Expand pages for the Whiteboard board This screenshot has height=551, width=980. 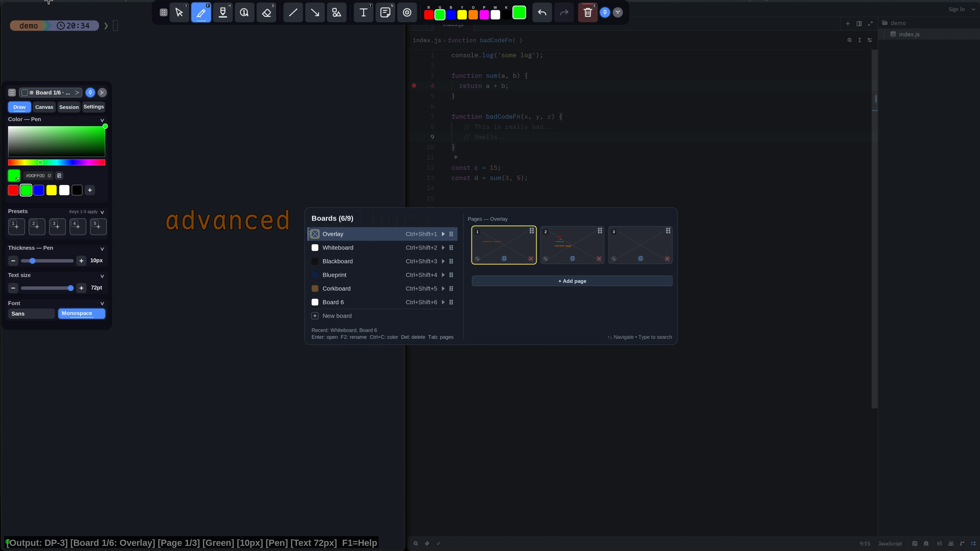click(x=443, y=248)
